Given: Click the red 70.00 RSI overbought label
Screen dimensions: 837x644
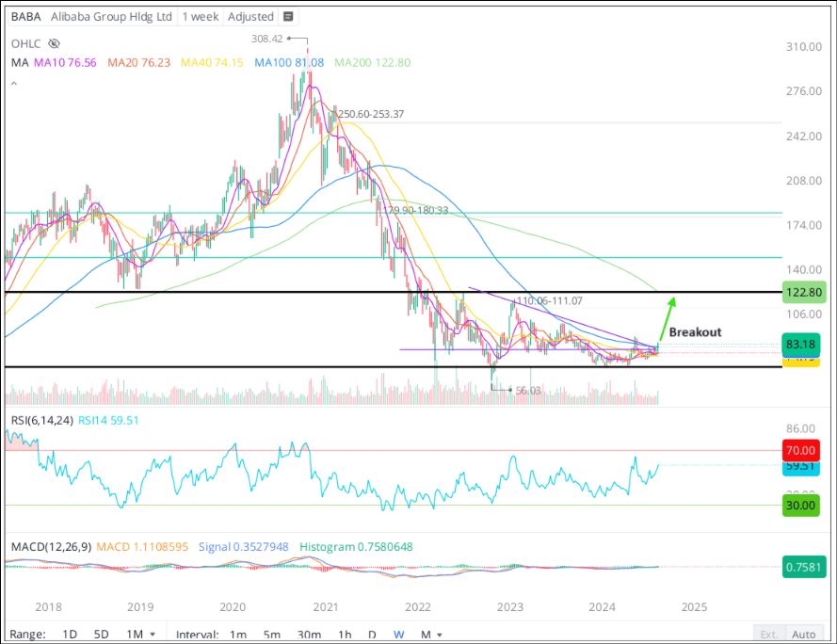Looking at the screenshot, I should tap(800, 450).
